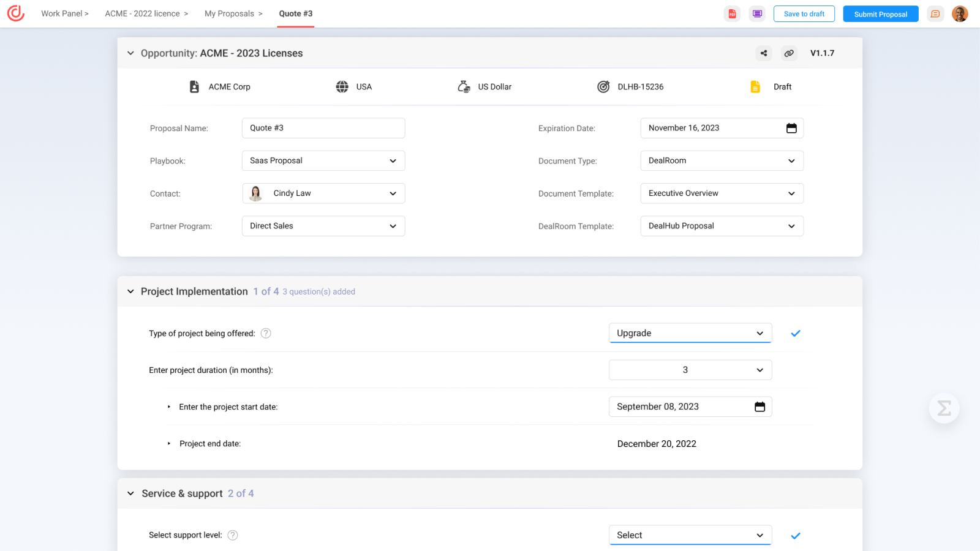Click the DealHub logo in the top left
980x551 pixels.
click(15, 13)
